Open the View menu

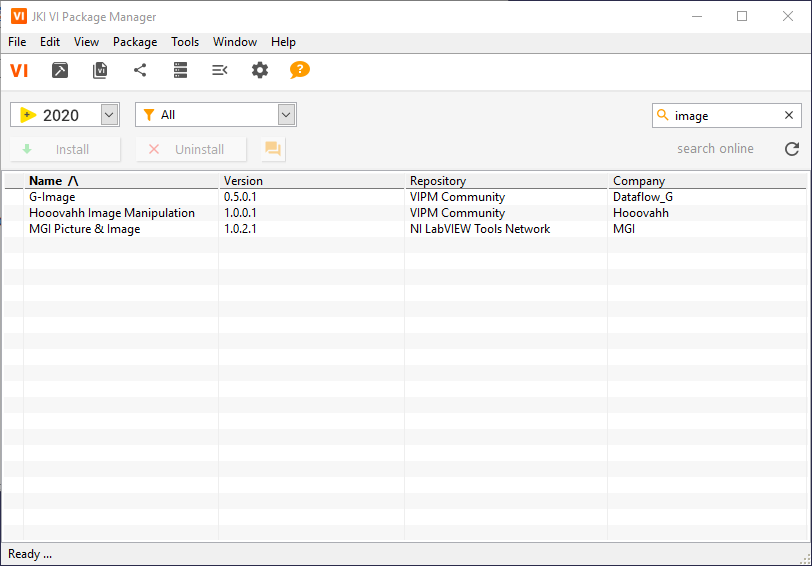pyautogui.click(x=86, y=42)
